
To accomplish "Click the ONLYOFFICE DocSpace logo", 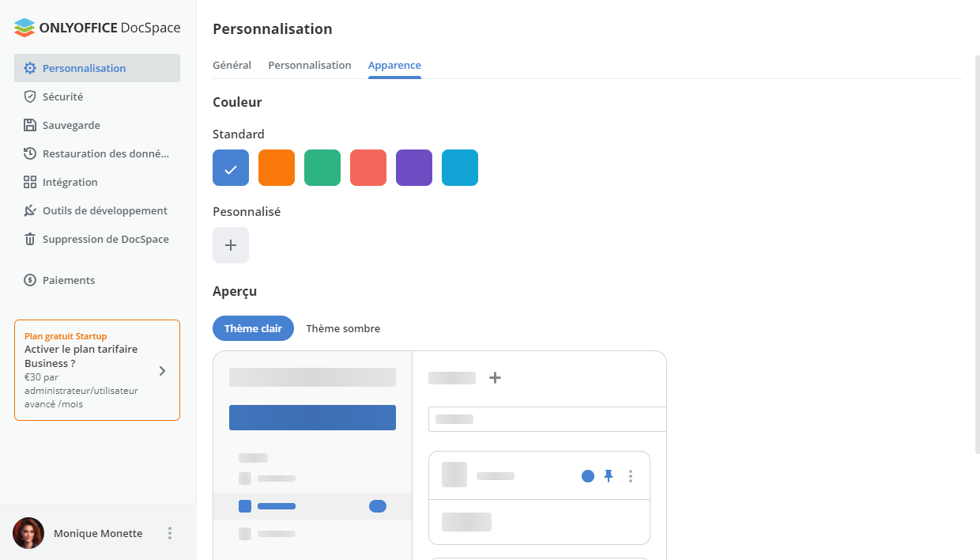I will coord(97,28).
